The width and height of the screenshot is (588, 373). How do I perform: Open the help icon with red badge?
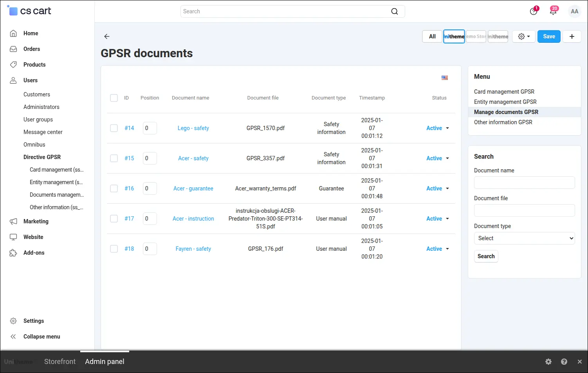coord(534,11)
